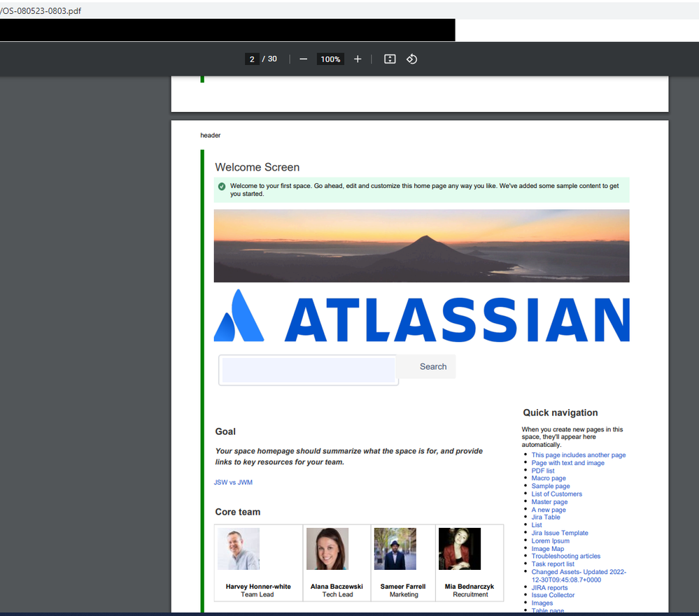Screen dimensions: 699x616
Task: Click the mountain sunset banner image
Action: click(422, 246)
